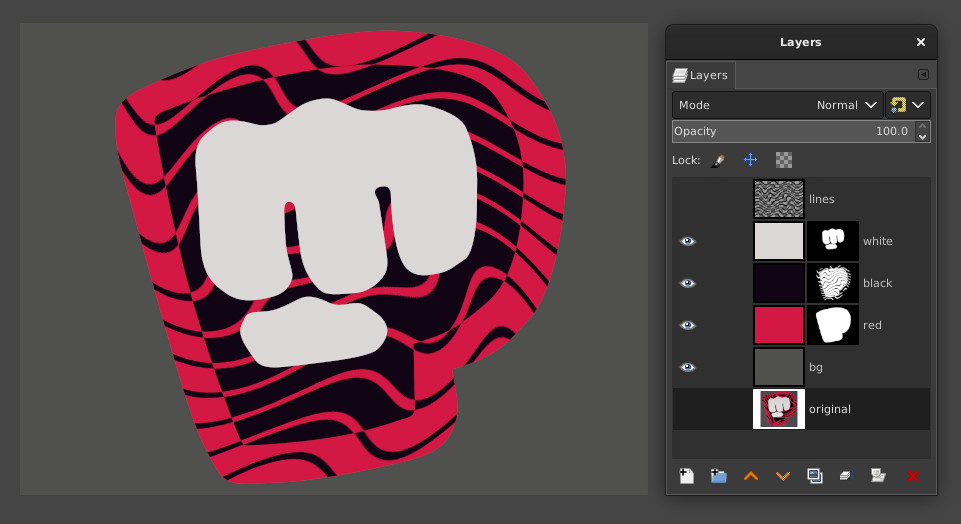
Task: Click the 'original' layer name
Action: 830,409
